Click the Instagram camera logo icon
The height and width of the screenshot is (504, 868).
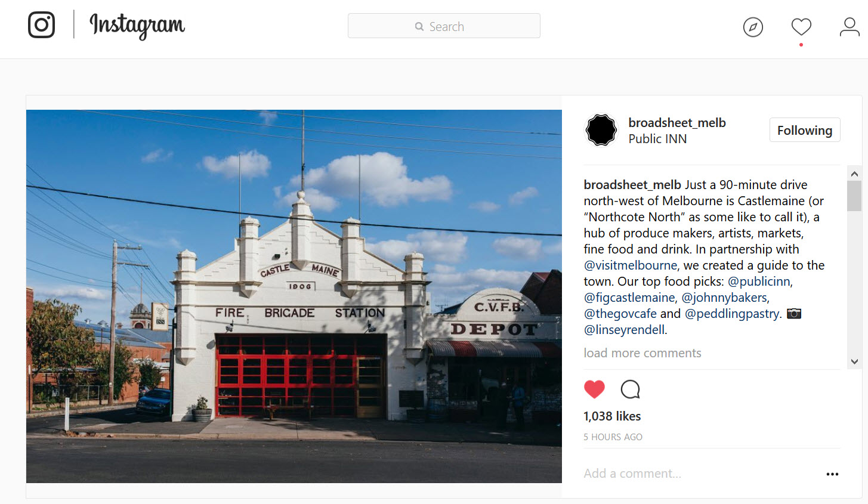click(41, 25)
